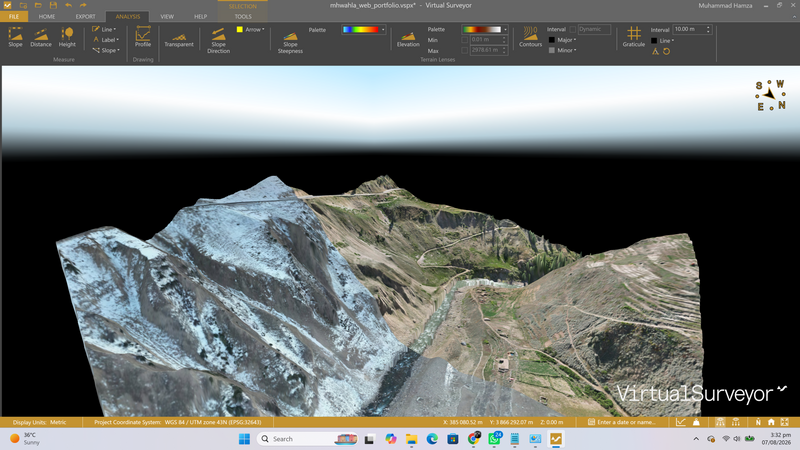Click the black graticule Line swatch
800x450 pixels.
[654, 41]
